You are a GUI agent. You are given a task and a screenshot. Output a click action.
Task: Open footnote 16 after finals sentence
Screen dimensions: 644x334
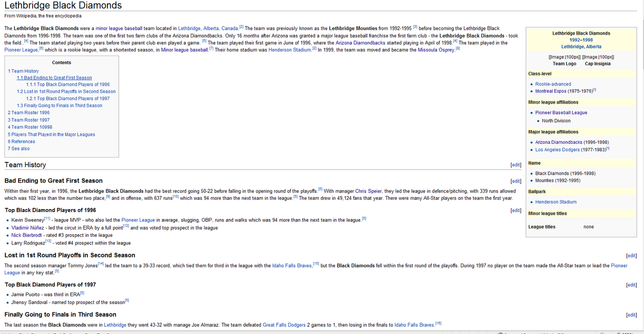438,324
